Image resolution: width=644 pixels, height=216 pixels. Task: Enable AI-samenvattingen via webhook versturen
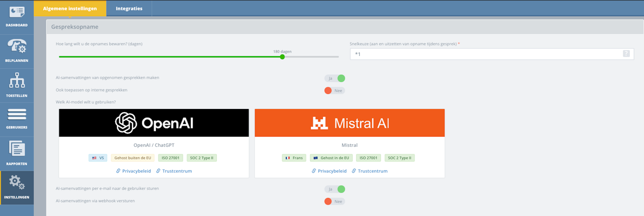pos(335,201)
